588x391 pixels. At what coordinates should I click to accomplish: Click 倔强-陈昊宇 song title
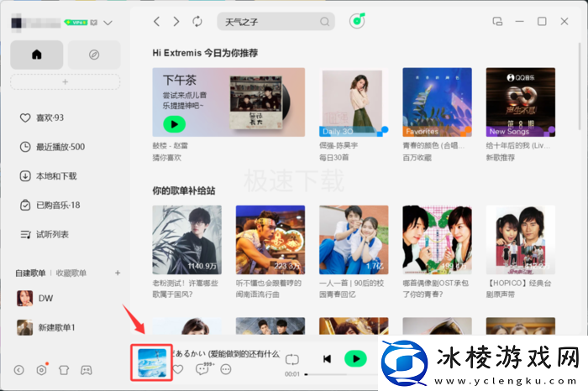(x=339, y=146)
